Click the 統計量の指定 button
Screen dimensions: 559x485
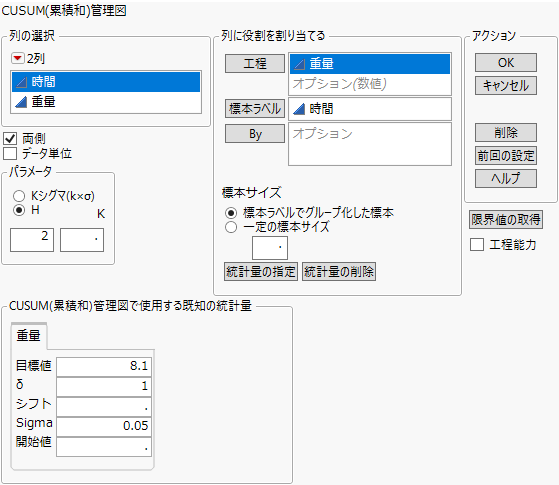[261, 272]
